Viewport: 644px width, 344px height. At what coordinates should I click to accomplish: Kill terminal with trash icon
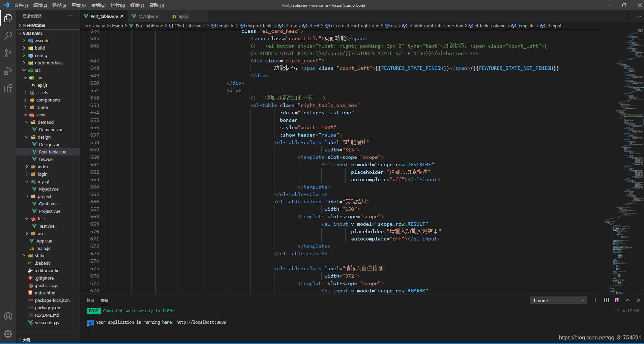click(617, 300)
